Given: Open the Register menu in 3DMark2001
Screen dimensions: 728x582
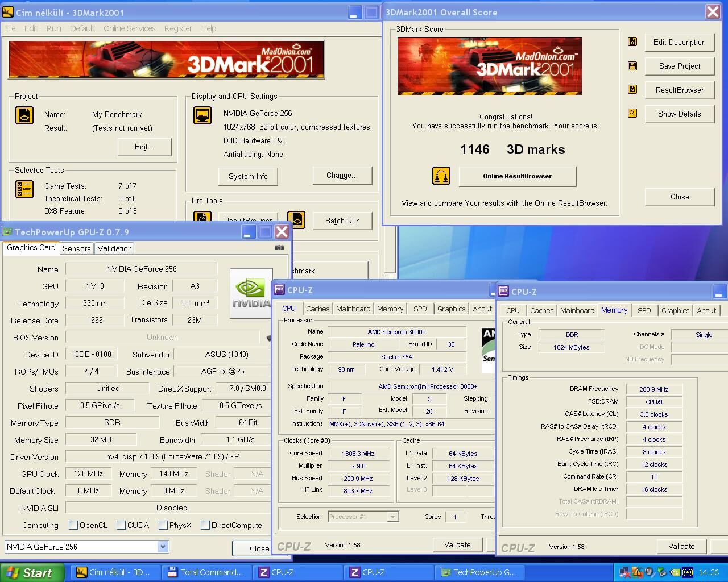Looking at the screenshot, I should tap(178, 28).
